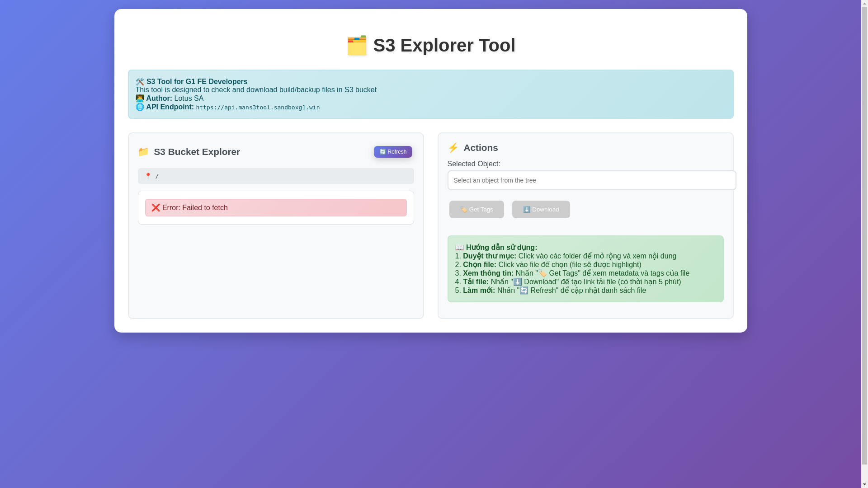Click the Get Tags button
The width and height of the screenshot is (868, 488).
476,209
